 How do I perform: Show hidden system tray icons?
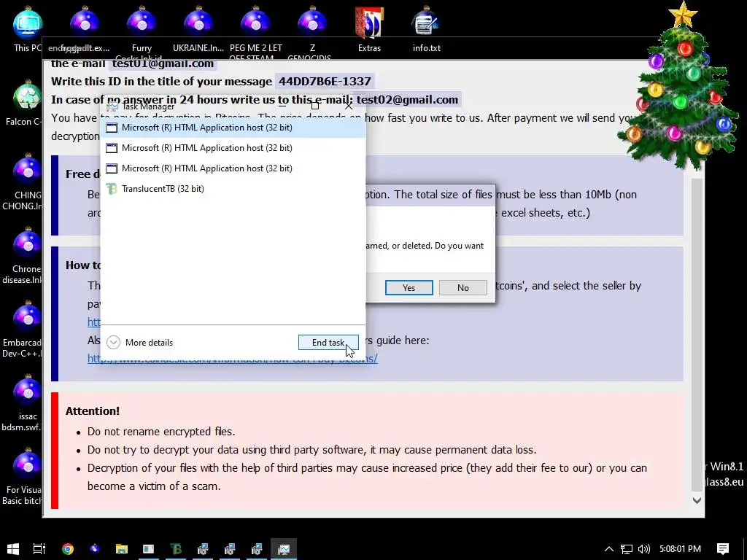(x=609, y=548)
